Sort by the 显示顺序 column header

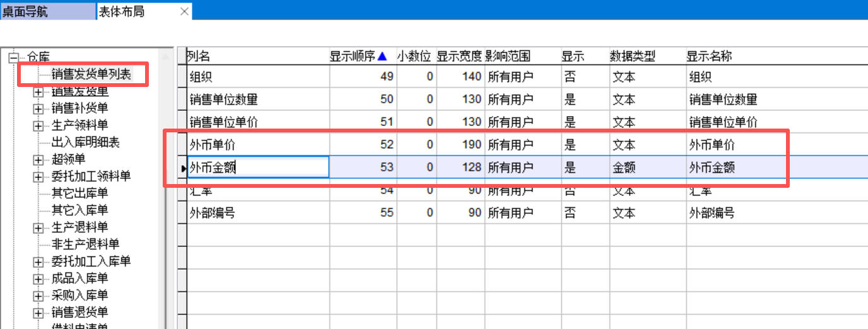pos(358,56)
